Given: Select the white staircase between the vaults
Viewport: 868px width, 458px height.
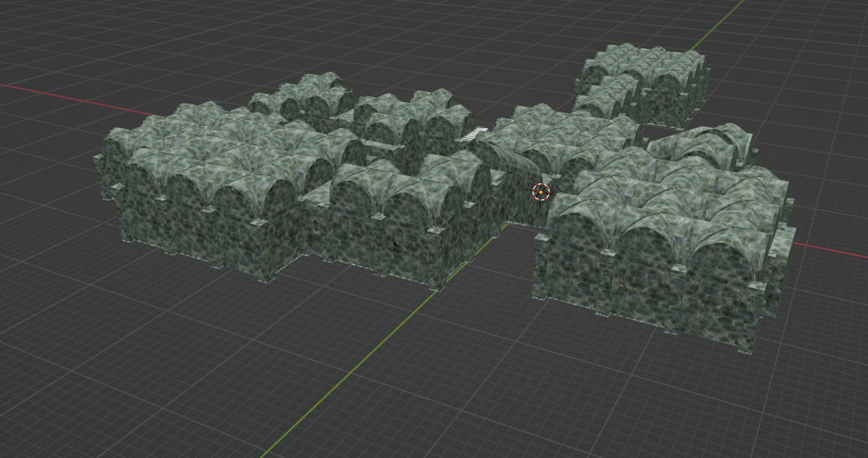Looking at the screenshot, I should point(471,135).
